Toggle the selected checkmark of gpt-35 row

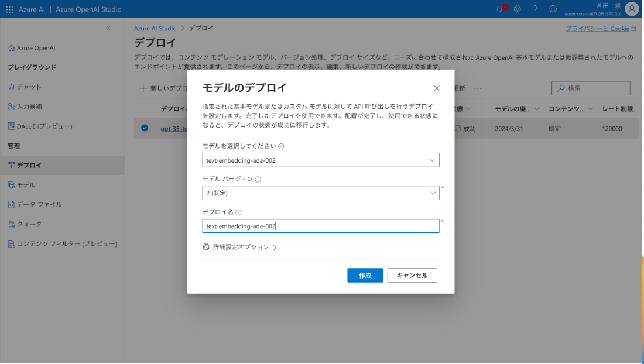pos(145,128)
